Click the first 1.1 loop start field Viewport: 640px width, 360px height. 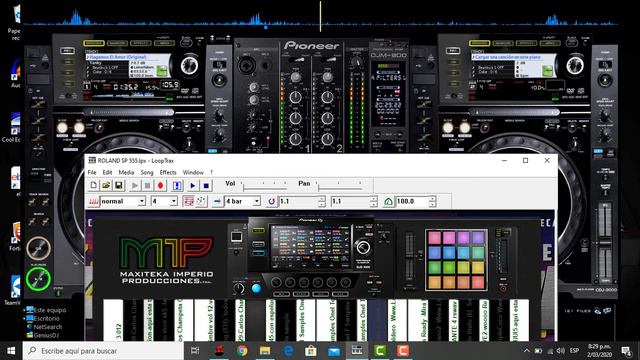[x=298, y=201]
